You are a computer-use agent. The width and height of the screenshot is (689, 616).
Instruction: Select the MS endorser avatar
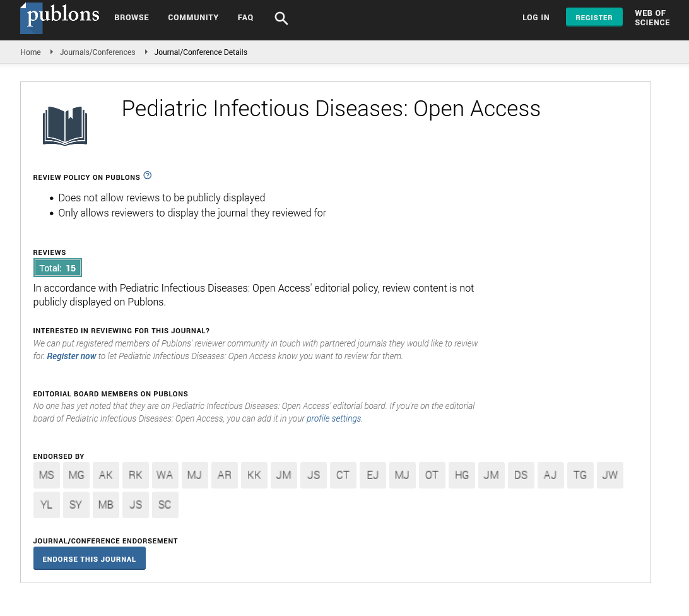[47, 475]
